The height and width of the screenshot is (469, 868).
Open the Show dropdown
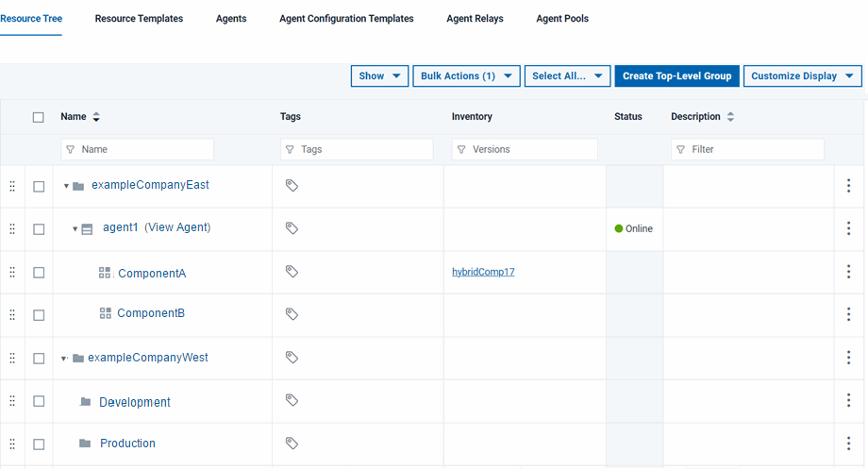coord(379,76)
